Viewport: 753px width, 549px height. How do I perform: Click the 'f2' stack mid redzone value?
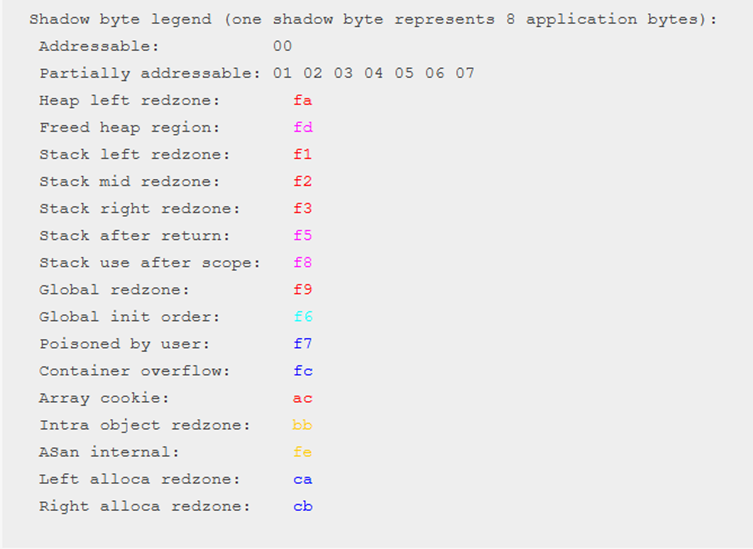(303, 181)
